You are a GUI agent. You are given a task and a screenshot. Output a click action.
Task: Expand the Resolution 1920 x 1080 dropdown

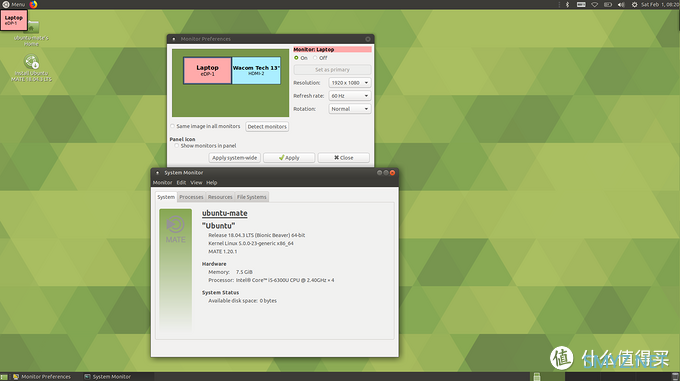click(350, 82)
